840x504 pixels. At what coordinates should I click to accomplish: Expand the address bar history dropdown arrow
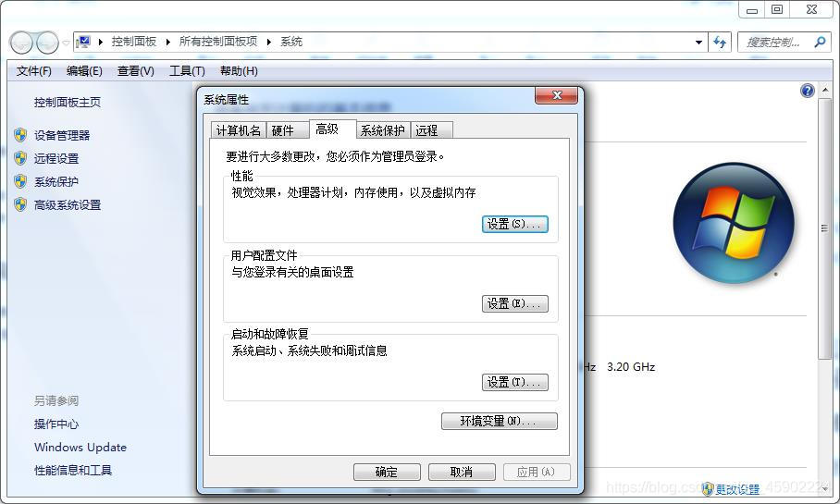pos(698,42)
